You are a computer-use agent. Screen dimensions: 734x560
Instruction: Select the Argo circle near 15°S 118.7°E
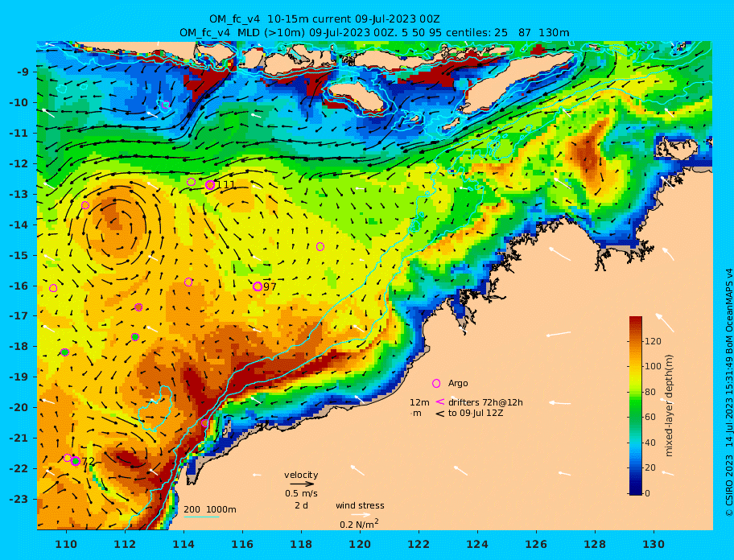click(320, 246)
